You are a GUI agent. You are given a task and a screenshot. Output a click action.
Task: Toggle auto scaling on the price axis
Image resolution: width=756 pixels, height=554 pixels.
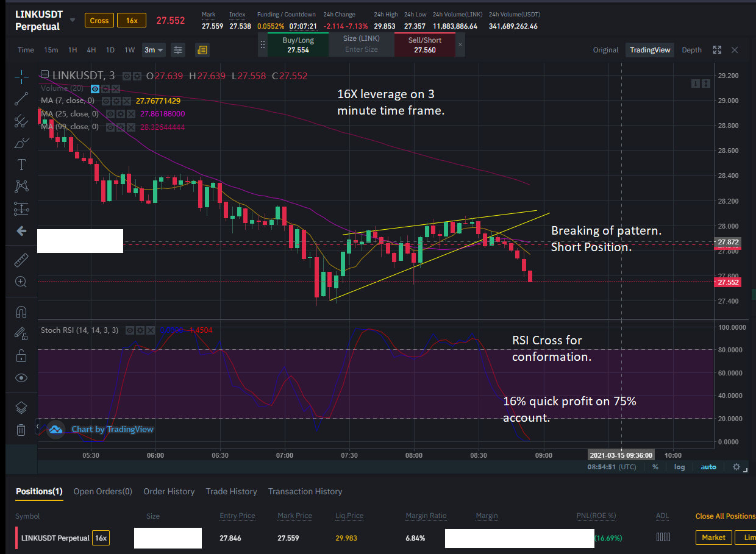pos(708,466)
